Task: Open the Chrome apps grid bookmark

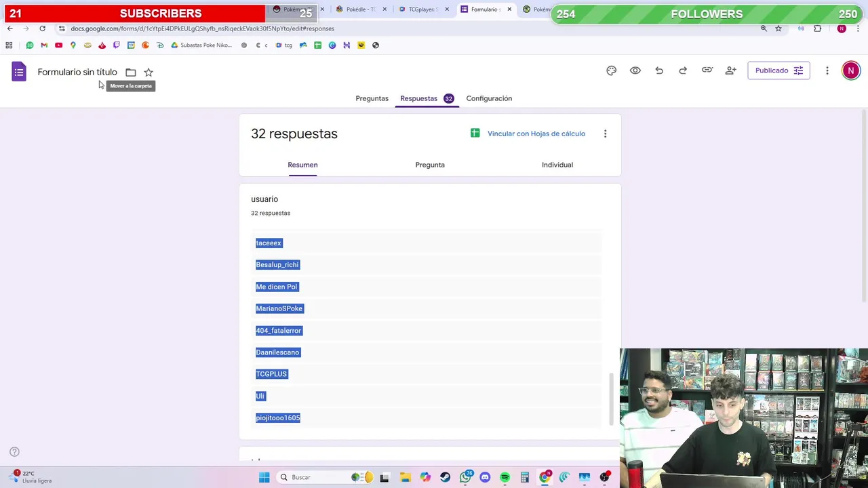Action: pyautogui.click(x=9, y=45)
